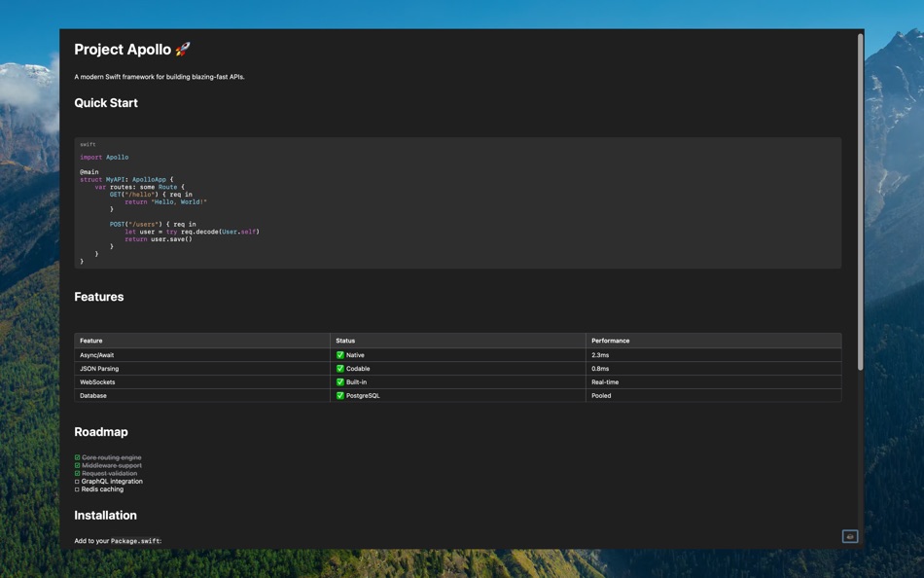
Task: Click the eye icon at the bottom right
Action: coord(849,536)
